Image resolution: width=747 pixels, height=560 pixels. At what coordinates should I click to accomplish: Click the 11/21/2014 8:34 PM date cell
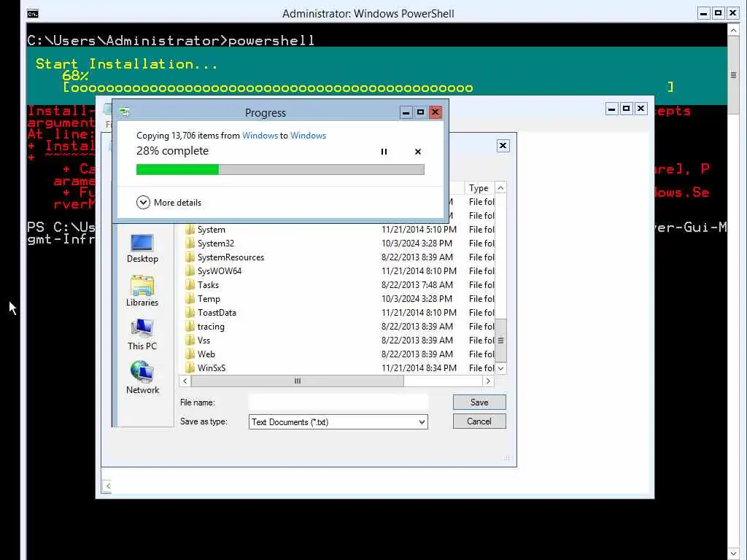click(x=419, y=367)
